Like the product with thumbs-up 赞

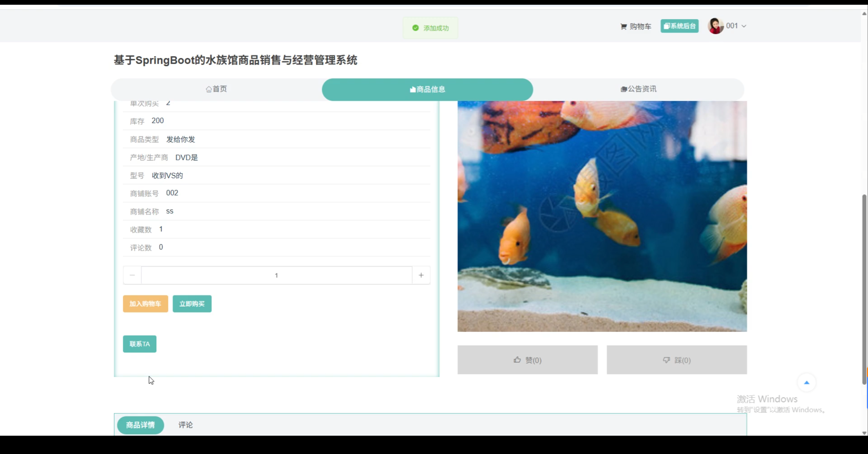click(x=527, y=360)
